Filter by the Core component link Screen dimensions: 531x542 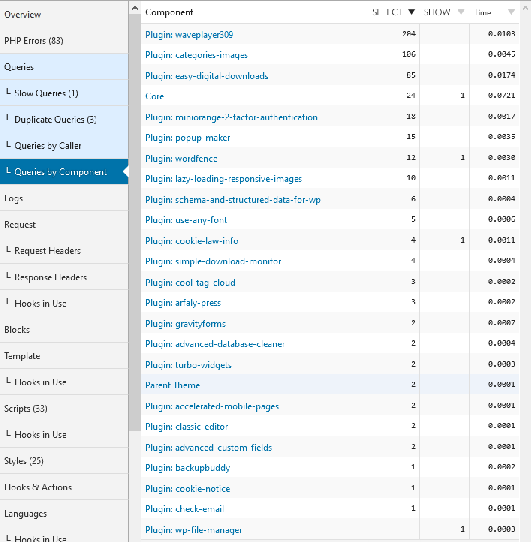click(155, 96)
